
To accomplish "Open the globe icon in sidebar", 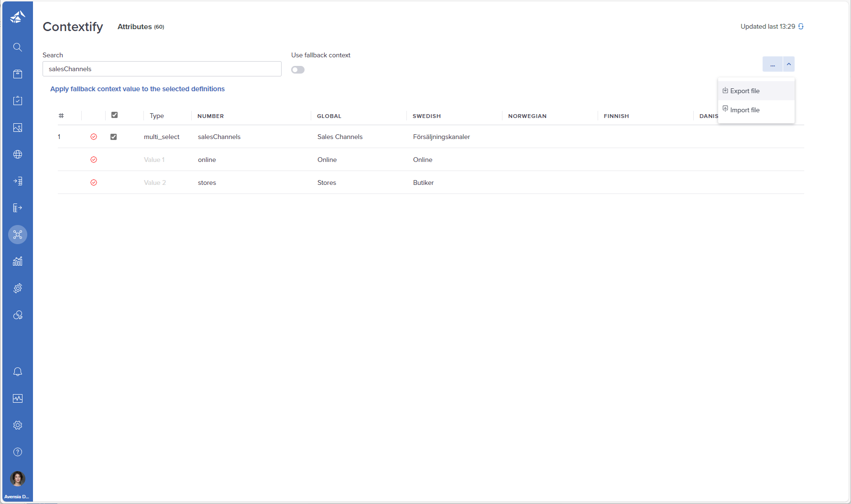I will pos(18,154).
